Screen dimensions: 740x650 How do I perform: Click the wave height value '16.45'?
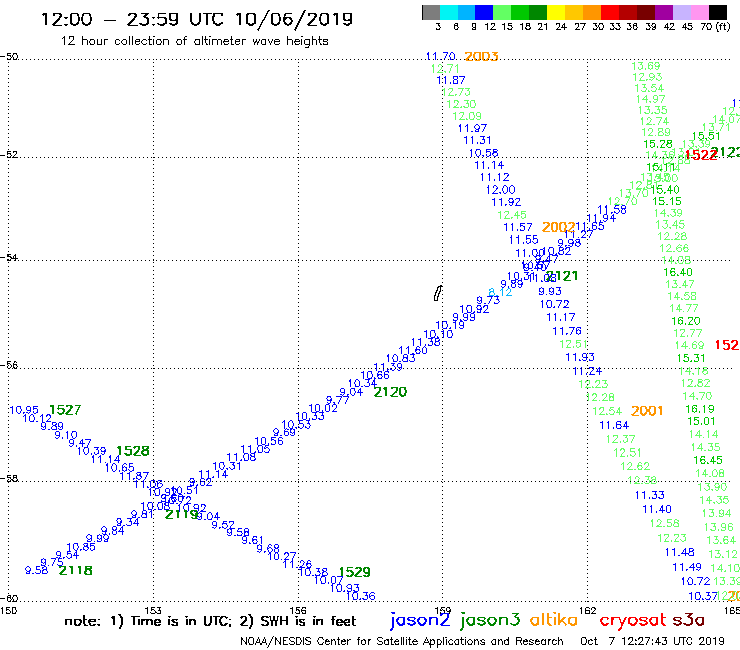[x=707, y=460]
